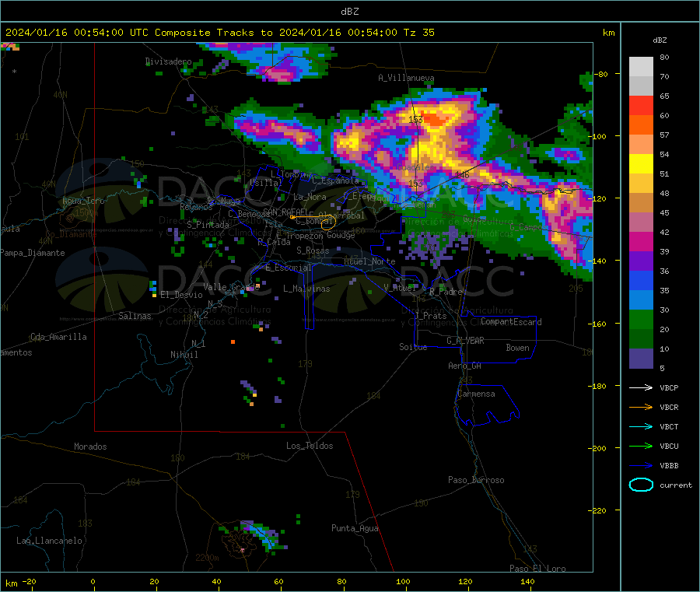This screenshot has height=592, width=700.
Task: Click the 'Atuel_Norte' map label
Action: point(369,261)
